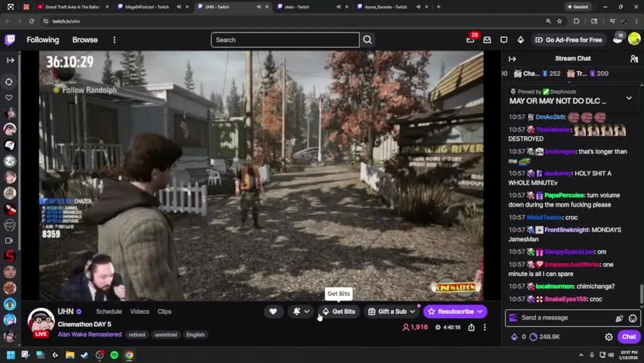The width and height of the screenshot is (644, 363).
Task: Click the chat scrollbar
Action: tap(641, 294)
